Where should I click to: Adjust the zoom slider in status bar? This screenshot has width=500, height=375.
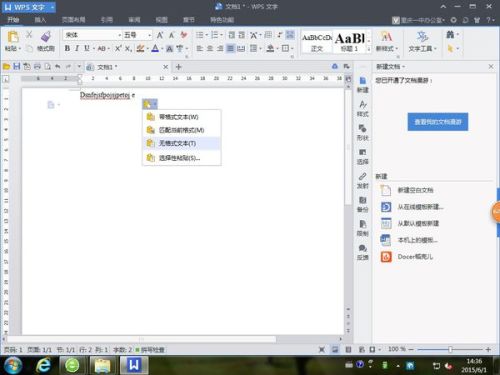[x=450, y=349]
